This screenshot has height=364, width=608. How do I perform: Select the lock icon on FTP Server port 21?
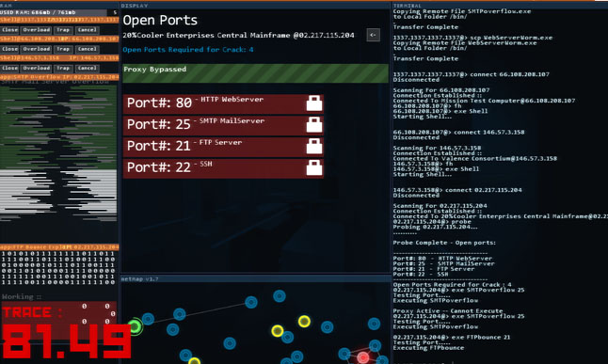tap(314, 146)
